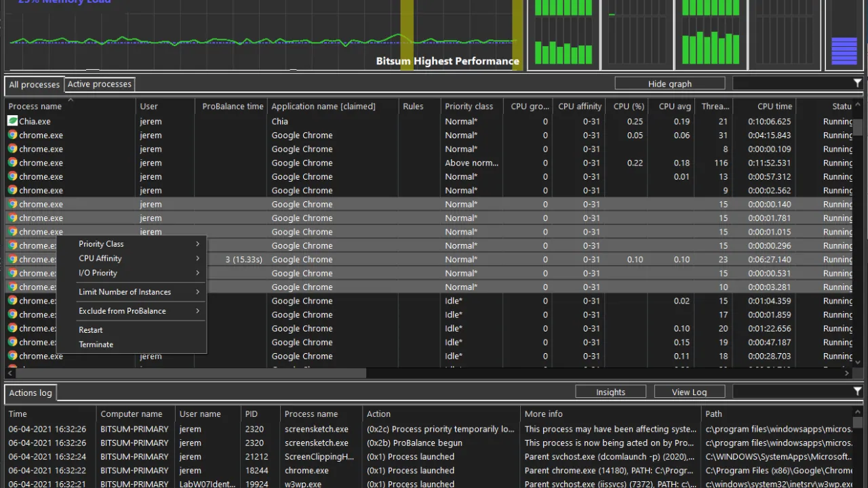868x488 pixels.
Task: Click the CPU time value 0:10:06.625
Action: 769,121
